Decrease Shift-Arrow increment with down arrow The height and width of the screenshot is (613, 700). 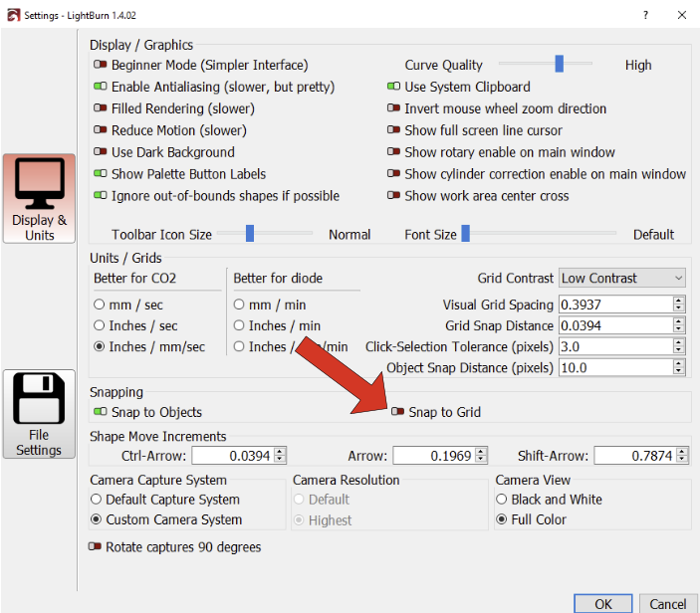tap(682, 460)
